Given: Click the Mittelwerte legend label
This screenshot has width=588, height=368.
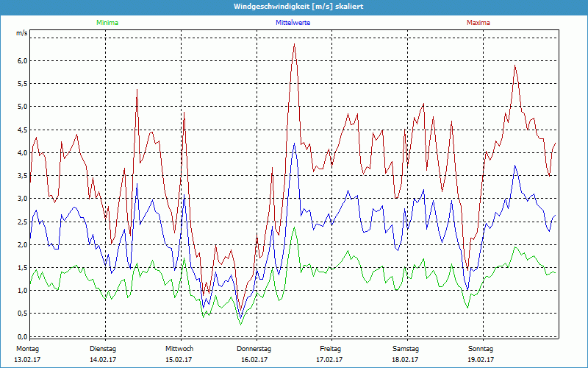Looking at the screenshot, I should [x=293, y=23].
